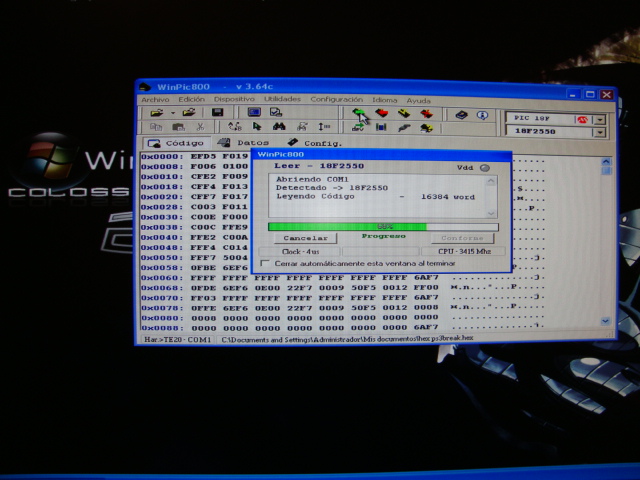Click the Vdd indicator LED

(484, 168)
